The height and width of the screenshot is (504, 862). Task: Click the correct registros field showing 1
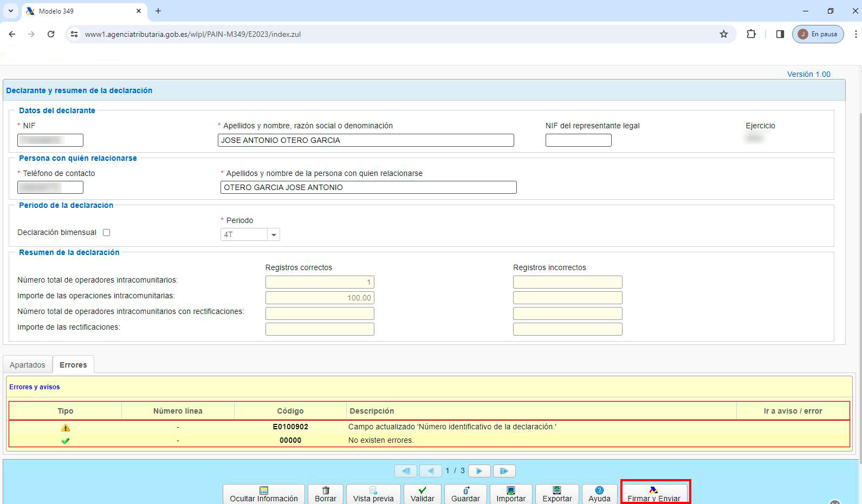click(320, 282)
